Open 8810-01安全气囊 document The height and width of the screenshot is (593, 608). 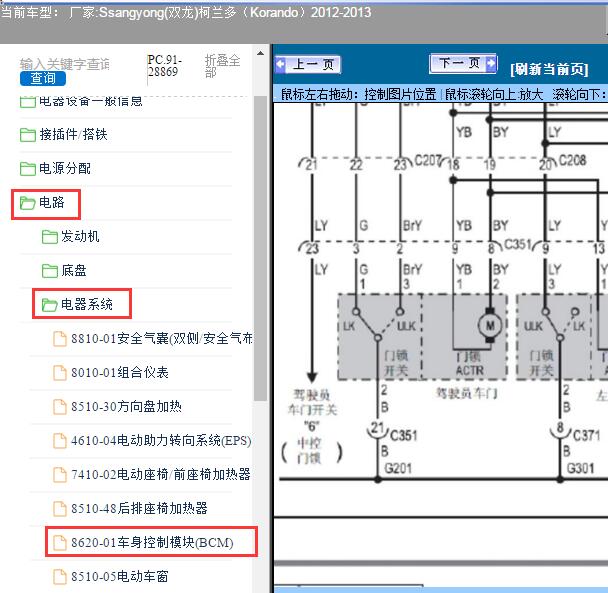[162, 338]
